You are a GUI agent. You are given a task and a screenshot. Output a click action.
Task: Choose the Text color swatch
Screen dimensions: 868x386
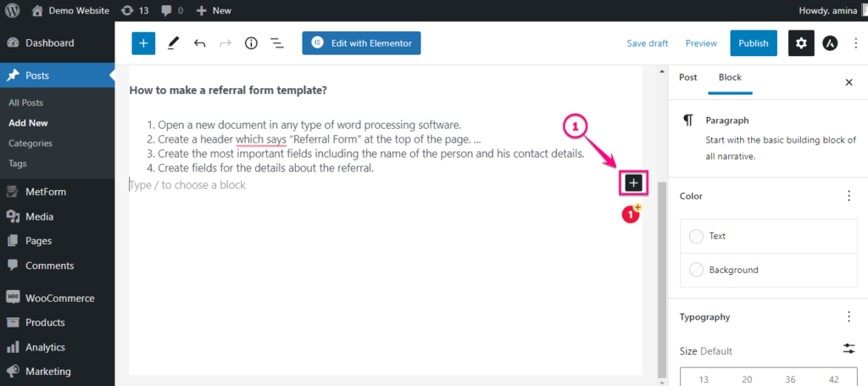pyautogui.click(x=768, y=237)
